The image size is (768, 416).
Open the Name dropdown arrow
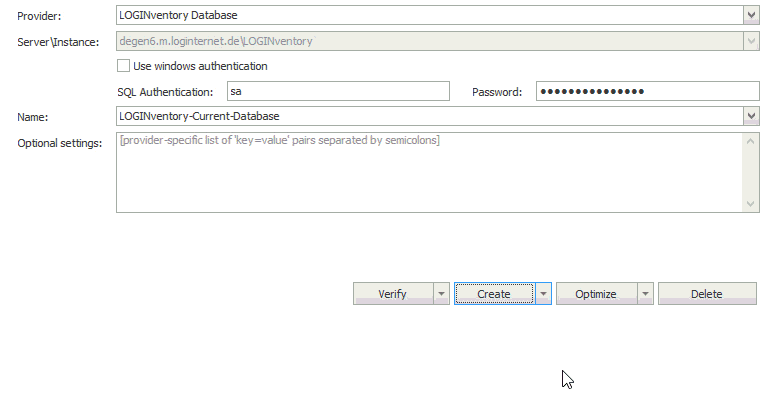(x=751, y=116)
